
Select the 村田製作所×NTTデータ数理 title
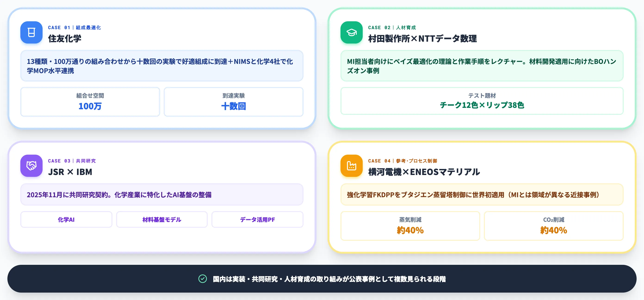coord(422,38)
